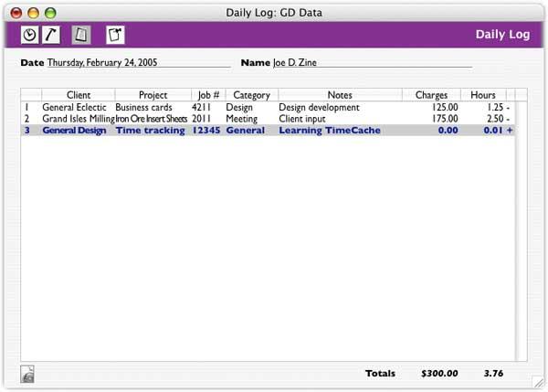This screenshot has width=548, height=392.
Task: Click the Meeting category cell
Action: click(x=241, y=119)
